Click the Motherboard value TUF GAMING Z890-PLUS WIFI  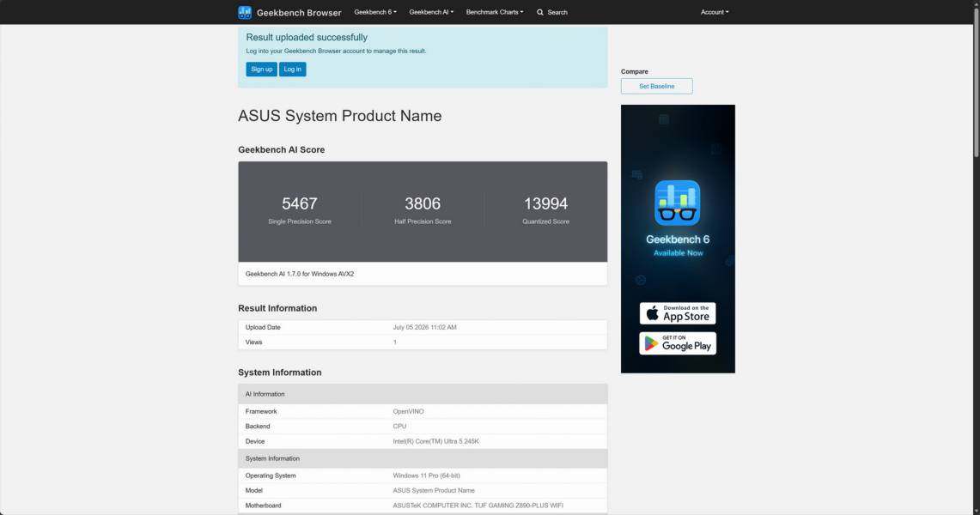(478, 506)
